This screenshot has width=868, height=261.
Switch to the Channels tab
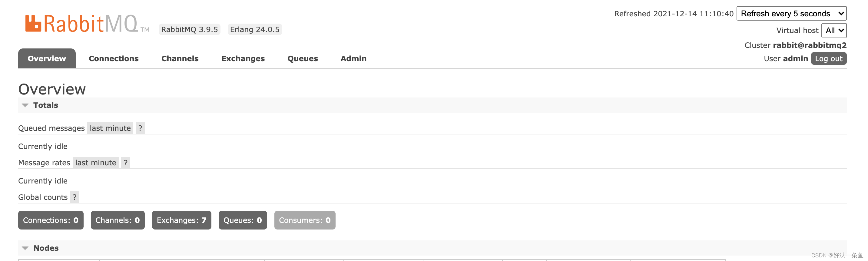coord(180,58)
